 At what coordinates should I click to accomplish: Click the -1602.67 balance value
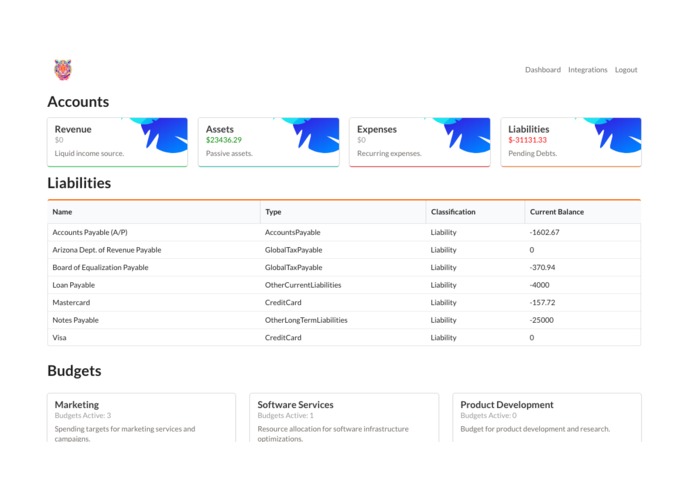tap(544, 232)
